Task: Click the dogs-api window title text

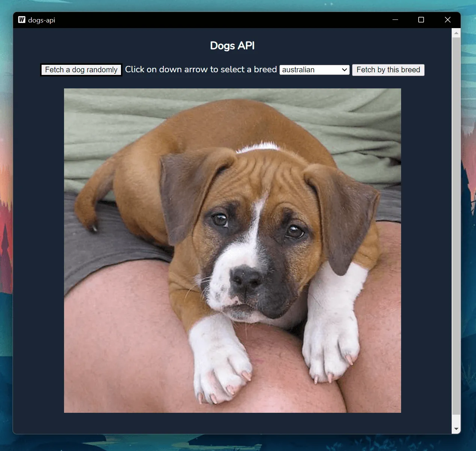Action: tap(42, 20)
